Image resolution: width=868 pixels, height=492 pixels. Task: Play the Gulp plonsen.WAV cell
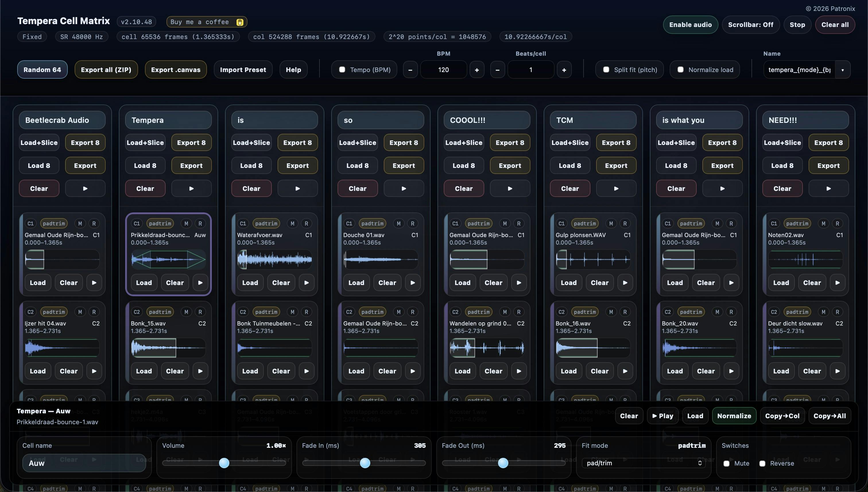click(625, 283)
